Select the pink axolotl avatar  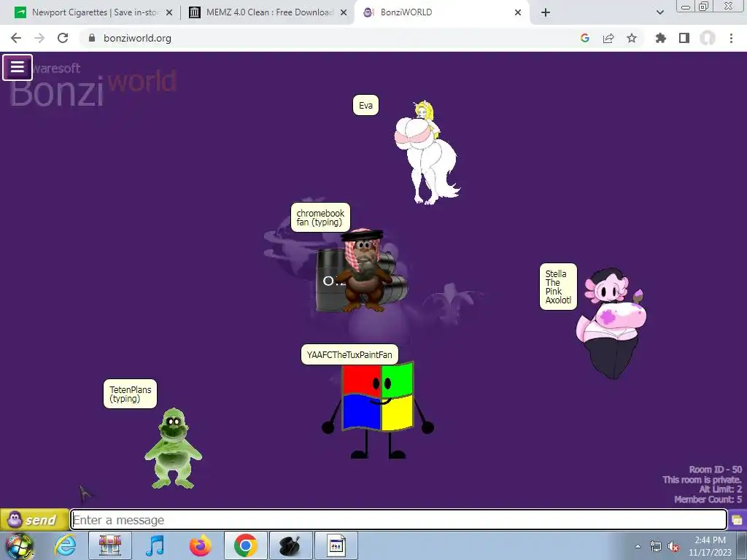tap(611, 324)
